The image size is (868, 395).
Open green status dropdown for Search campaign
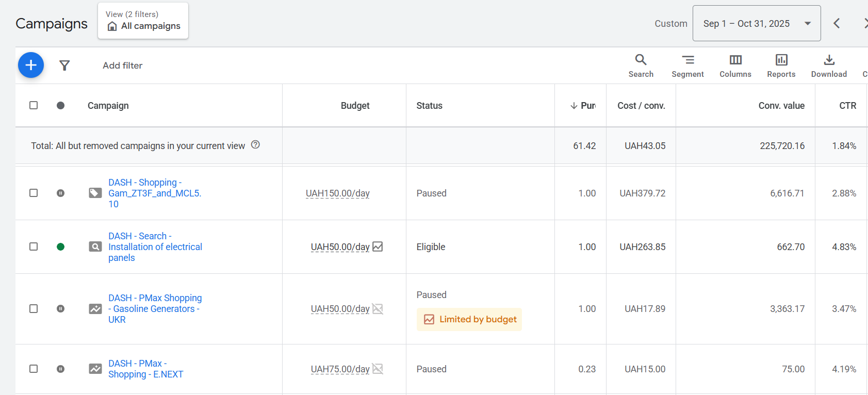click(x=60, y=247)
